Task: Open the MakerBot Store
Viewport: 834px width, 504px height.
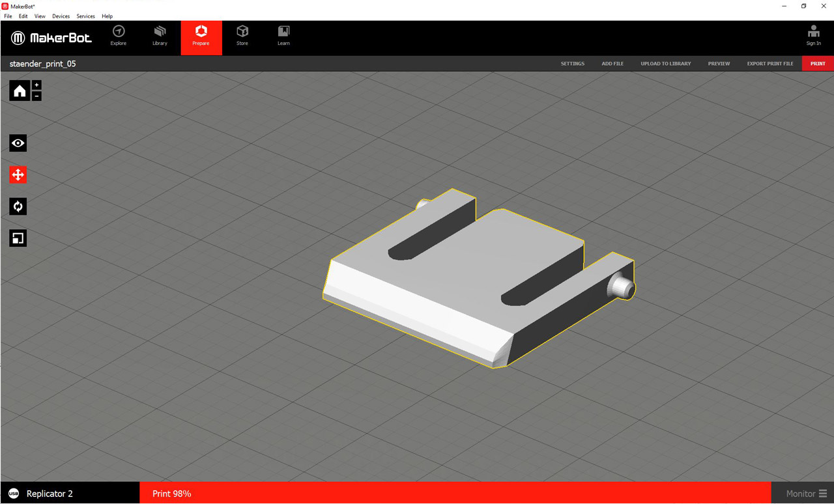Action: (x=242, y=36)
